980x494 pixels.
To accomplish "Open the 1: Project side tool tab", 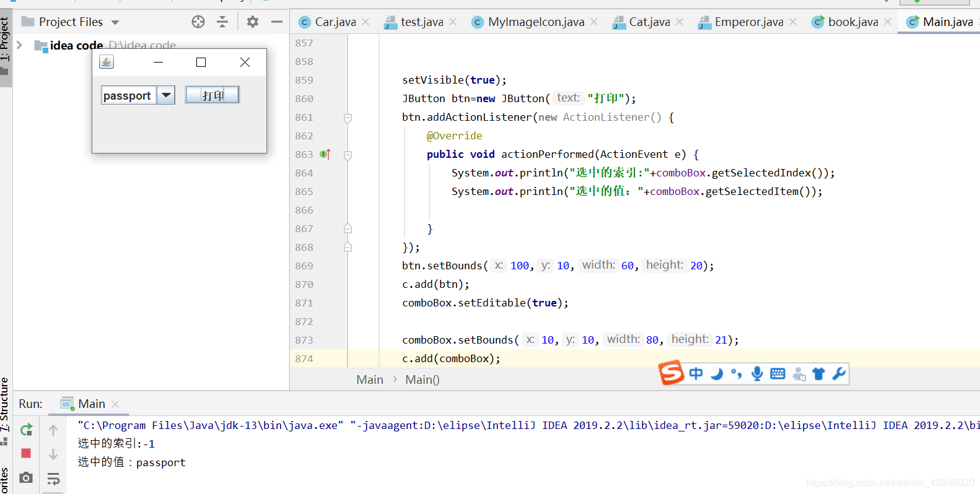I will pyautogui.click(x=5, y=46).
